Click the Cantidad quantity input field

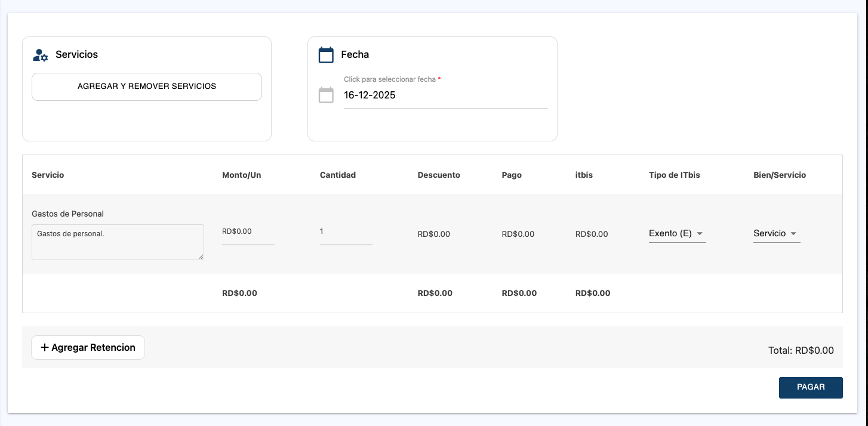click(x=346, y=232)
